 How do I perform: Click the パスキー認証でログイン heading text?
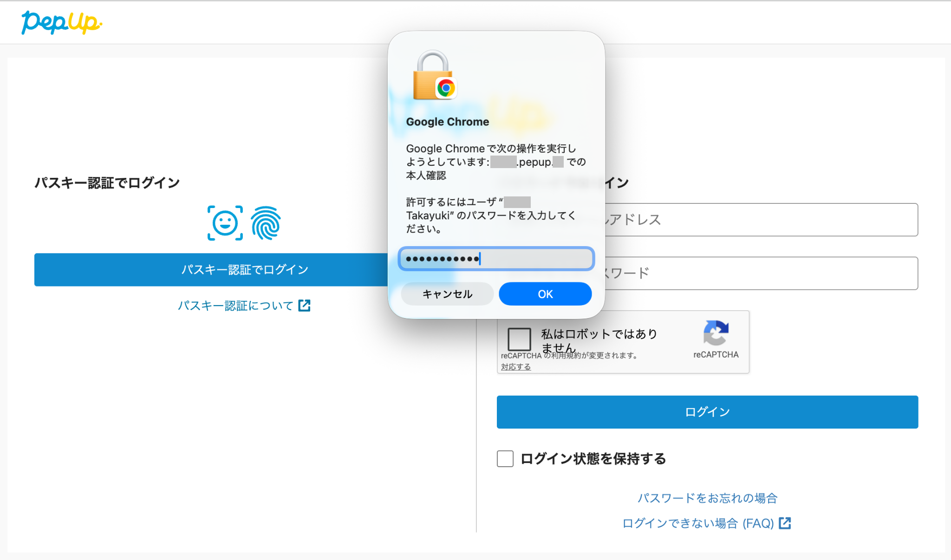coord(107,183)
